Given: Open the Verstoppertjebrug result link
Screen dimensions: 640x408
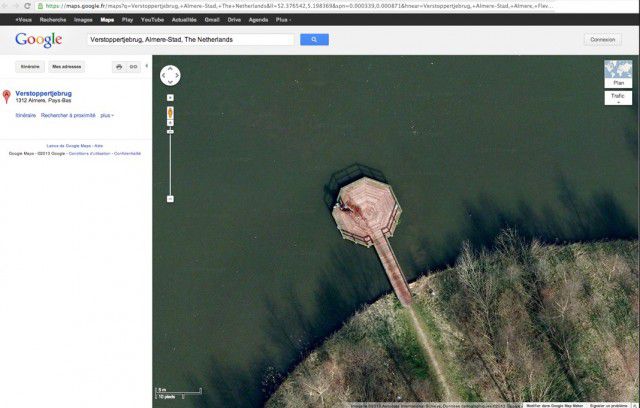Looking at the screenshot, I should (43, 94).
